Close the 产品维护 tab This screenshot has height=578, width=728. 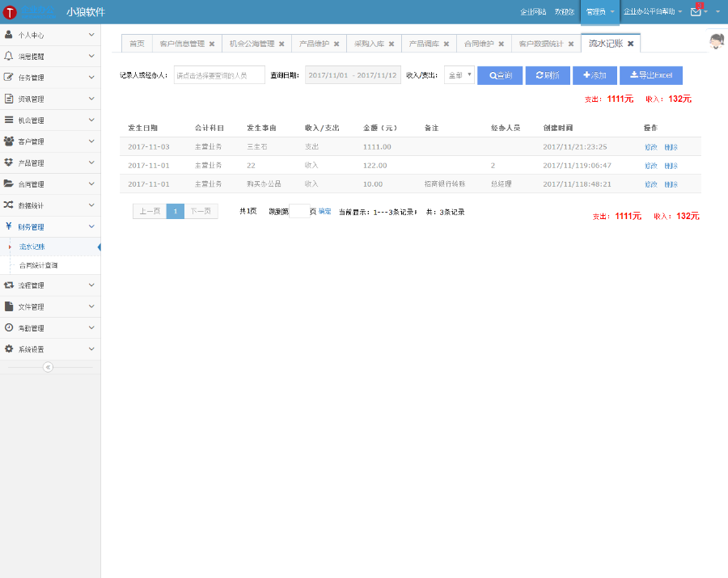336,44
